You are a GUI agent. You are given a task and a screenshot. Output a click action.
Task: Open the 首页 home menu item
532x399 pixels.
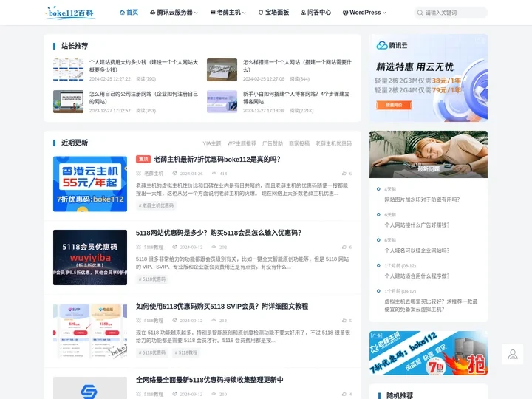(129, 13)
